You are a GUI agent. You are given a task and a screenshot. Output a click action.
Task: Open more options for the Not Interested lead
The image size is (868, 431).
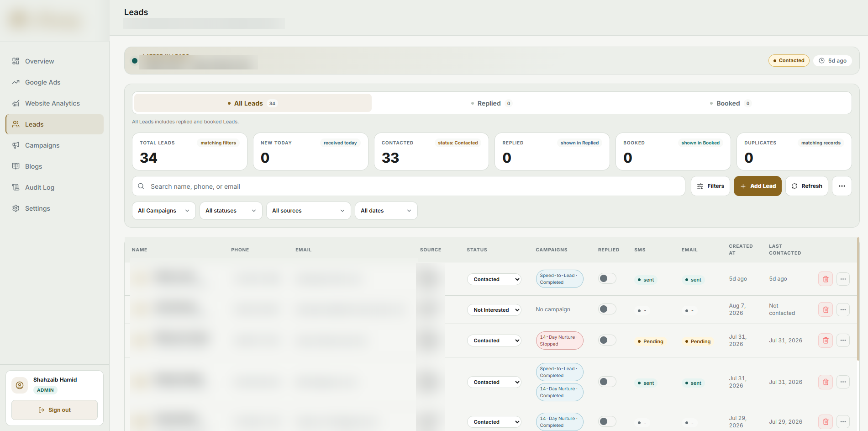[x=843, y=310]
